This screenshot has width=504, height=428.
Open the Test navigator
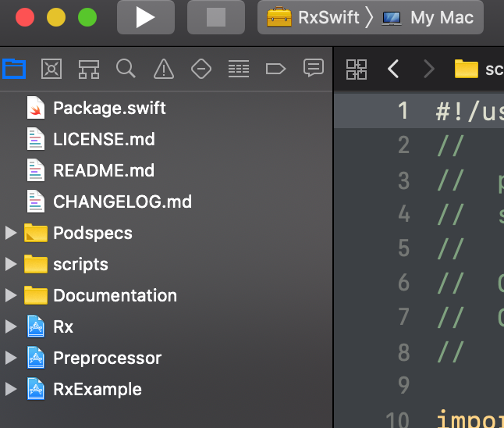201,69
